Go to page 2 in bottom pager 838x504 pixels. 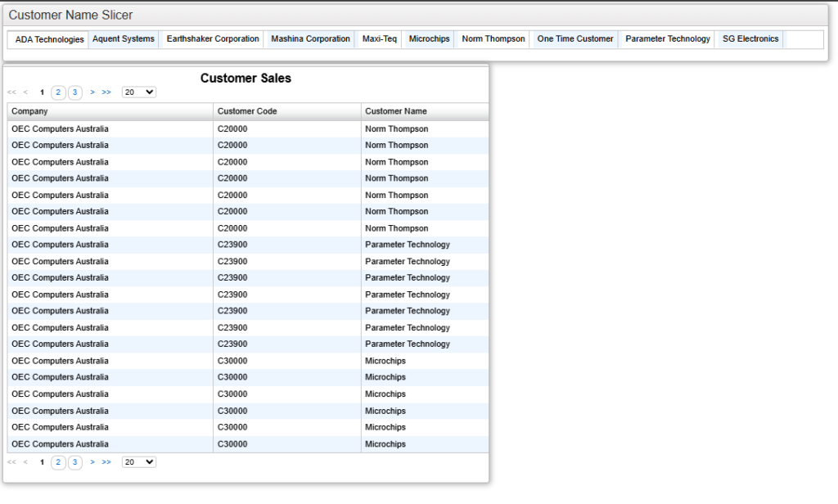[x=58, y=462]
